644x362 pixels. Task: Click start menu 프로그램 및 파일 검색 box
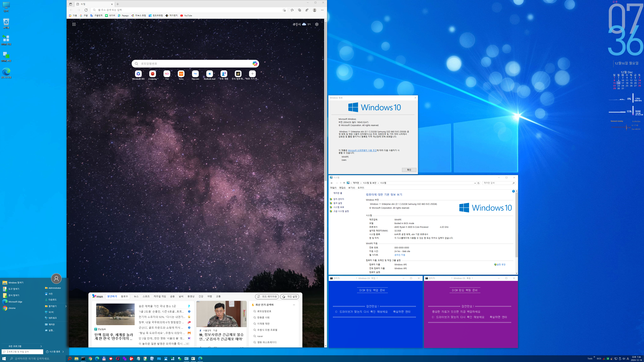tap(22, 351)
